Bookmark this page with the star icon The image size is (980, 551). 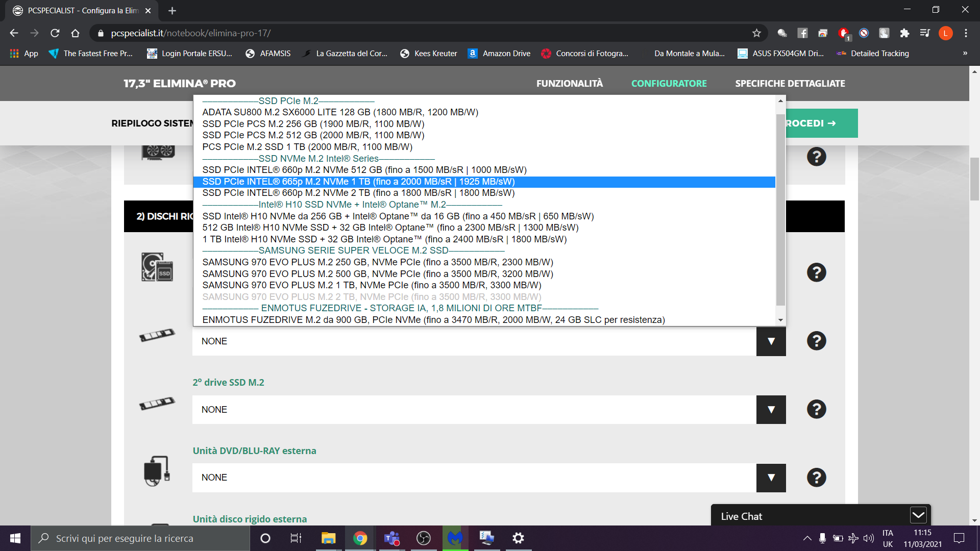(756, 33)
